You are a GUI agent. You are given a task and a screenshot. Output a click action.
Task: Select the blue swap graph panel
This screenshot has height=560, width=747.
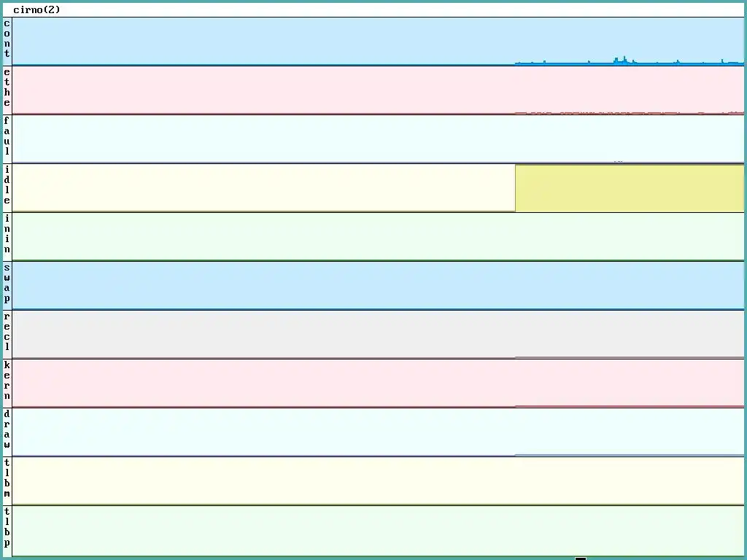pos(378,285)
